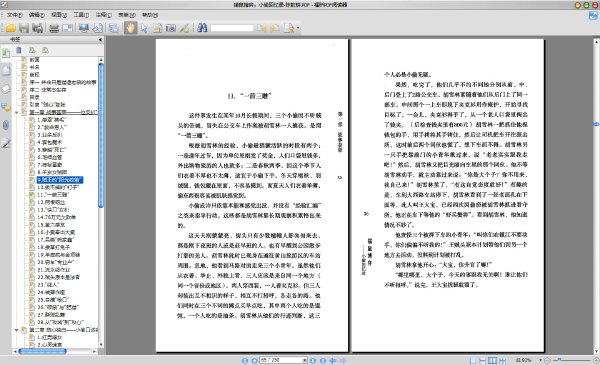
Task: Open the 工具 (T) menu
Action: tap(81, 15)
